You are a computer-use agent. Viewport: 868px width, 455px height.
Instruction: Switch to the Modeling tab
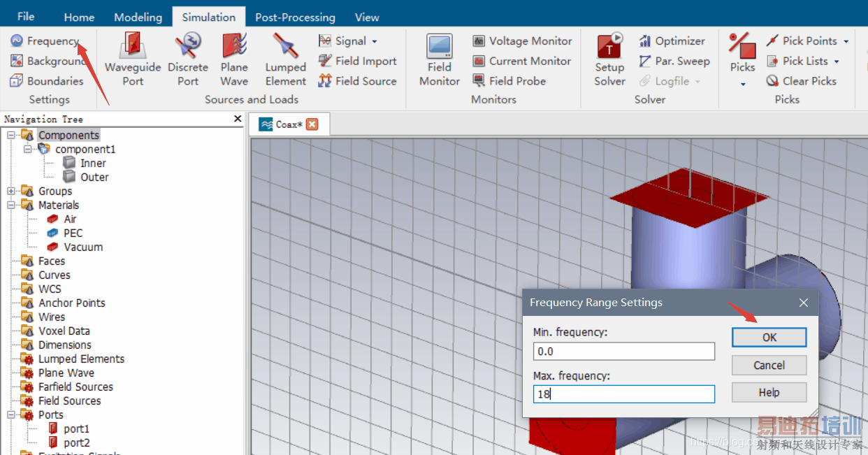(x=138, y=17)
